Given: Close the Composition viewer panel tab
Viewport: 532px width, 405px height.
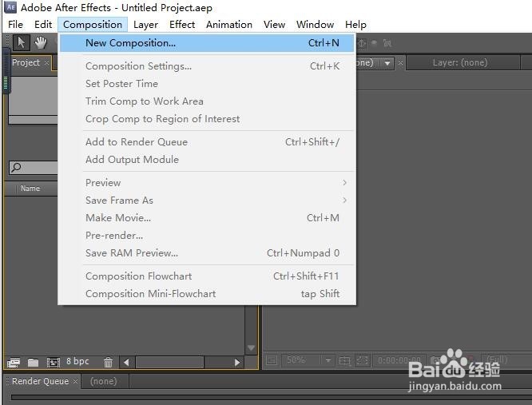Looking at the screenshot, I should pos(400,63).
